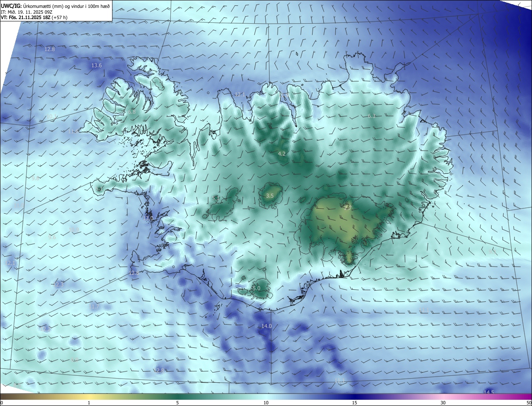Click the 5.0 value label on Mýrdalsjökull
The width and height of the screenshot is (532, 406).
click(x=256, y=288)
